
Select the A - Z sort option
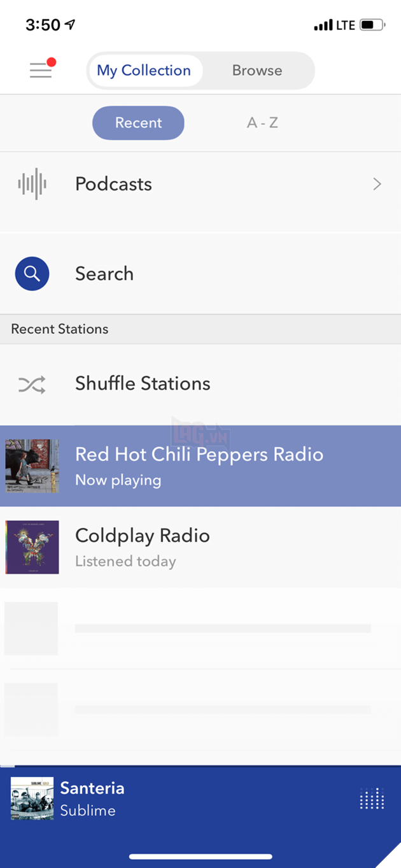[x=262, y=123]
